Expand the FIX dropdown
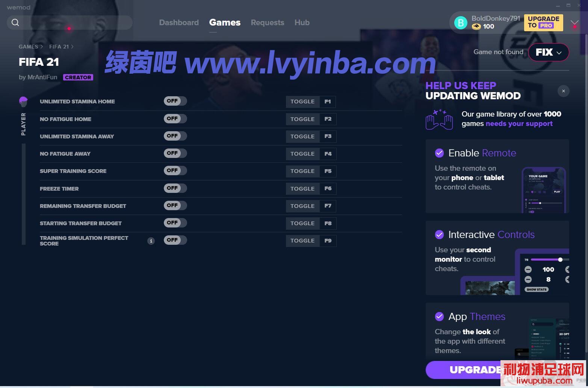This screenshot has width=588, height=388. pos(549,52)
